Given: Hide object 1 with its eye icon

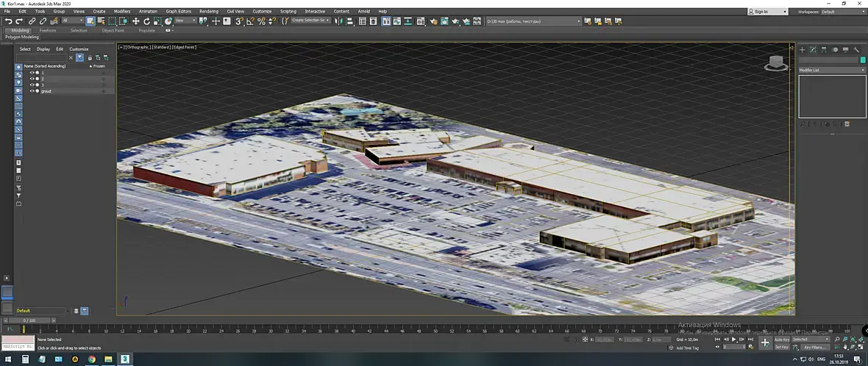Looking at the screenshot, I should (x=32, y=73).
